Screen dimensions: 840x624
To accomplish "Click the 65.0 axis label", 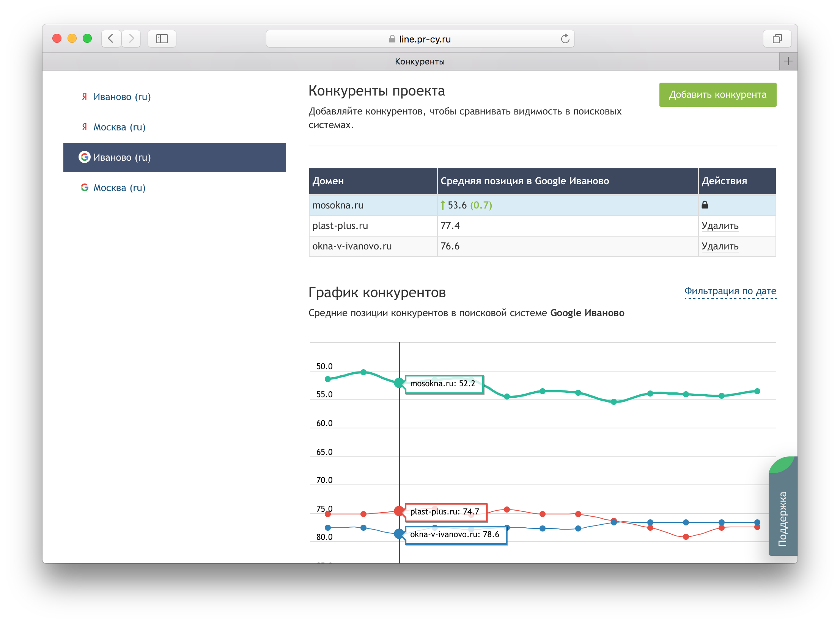I will 324,452.
